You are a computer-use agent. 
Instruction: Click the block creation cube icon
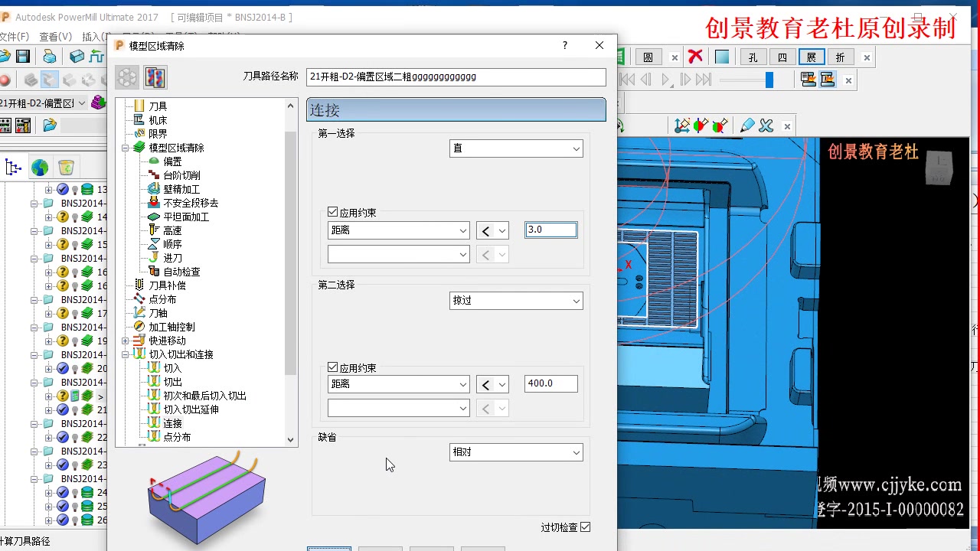77,57
